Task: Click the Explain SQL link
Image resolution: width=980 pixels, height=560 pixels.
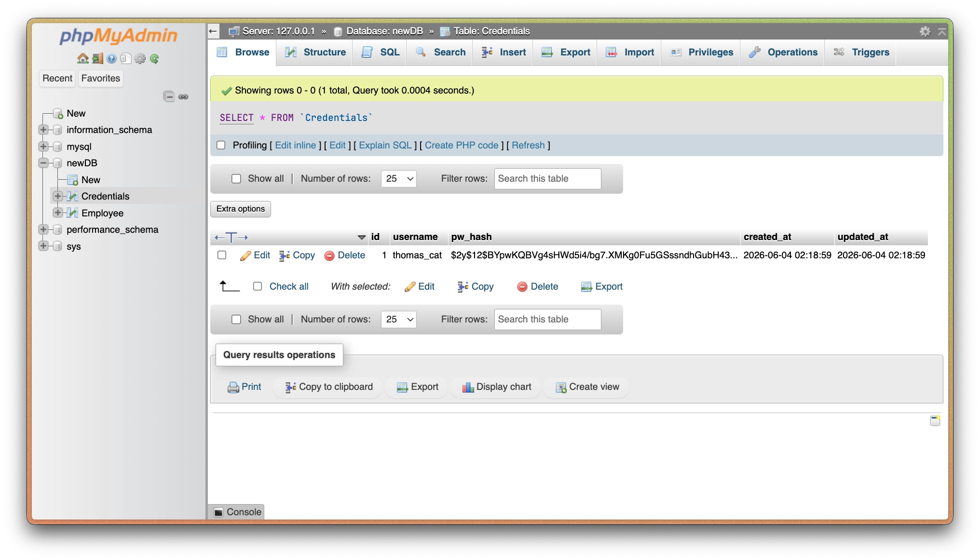Action: (385, 145)
